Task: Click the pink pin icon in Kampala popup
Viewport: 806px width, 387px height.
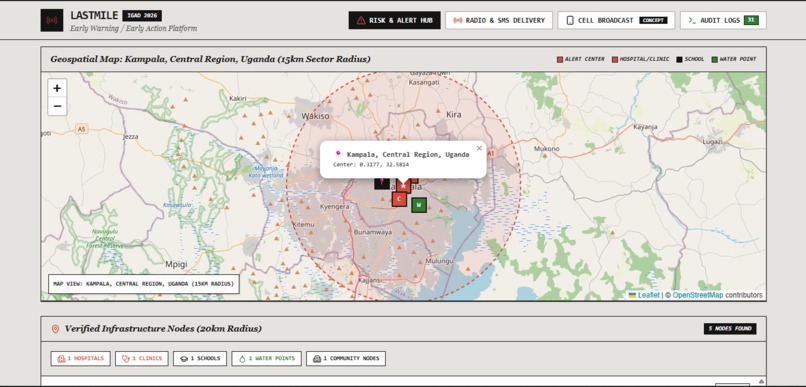Action: [338, 153]
